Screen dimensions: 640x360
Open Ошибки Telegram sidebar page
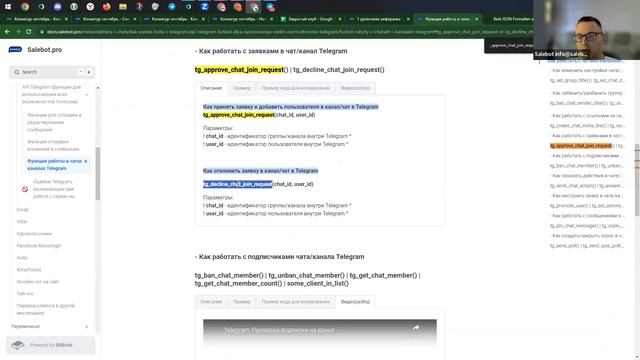pos(54,189)
